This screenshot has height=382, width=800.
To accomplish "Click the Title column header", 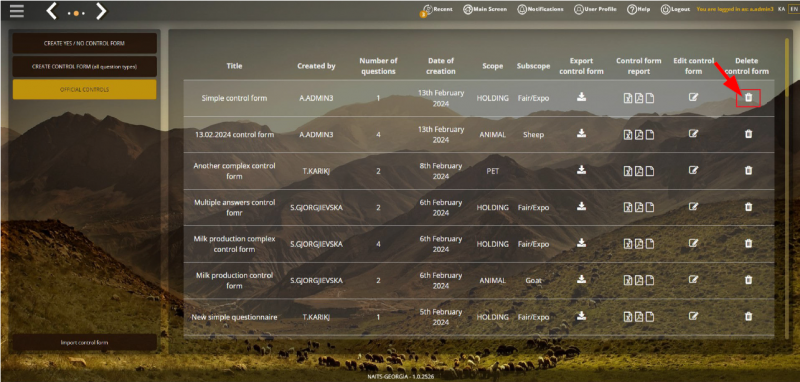I will [x=234, y=66].
